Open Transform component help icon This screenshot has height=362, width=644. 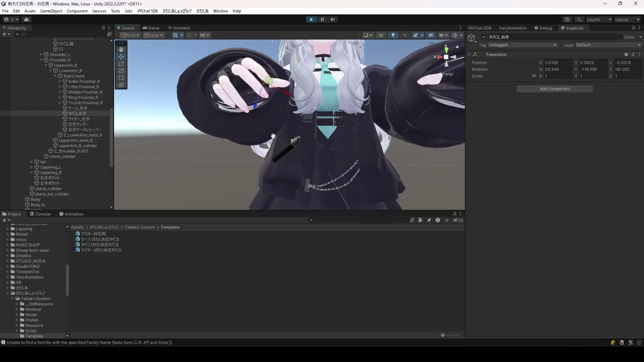coord(626,54)
